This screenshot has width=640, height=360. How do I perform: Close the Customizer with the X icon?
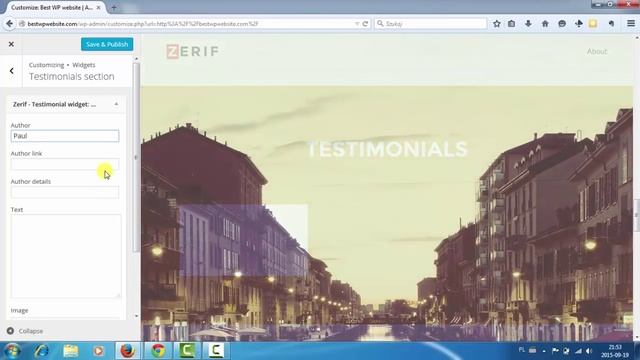(x=11, y=44)
